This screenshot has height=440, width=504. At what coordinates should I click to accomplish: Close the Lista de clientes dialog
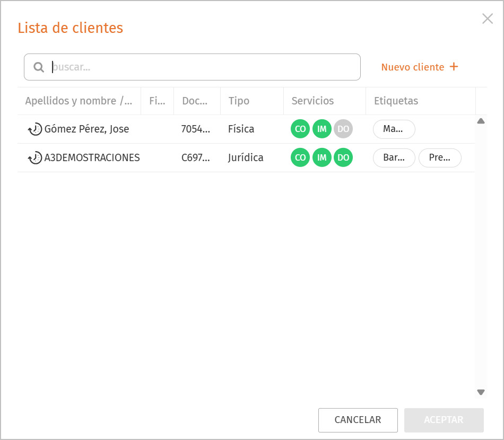tap(487, 19)
